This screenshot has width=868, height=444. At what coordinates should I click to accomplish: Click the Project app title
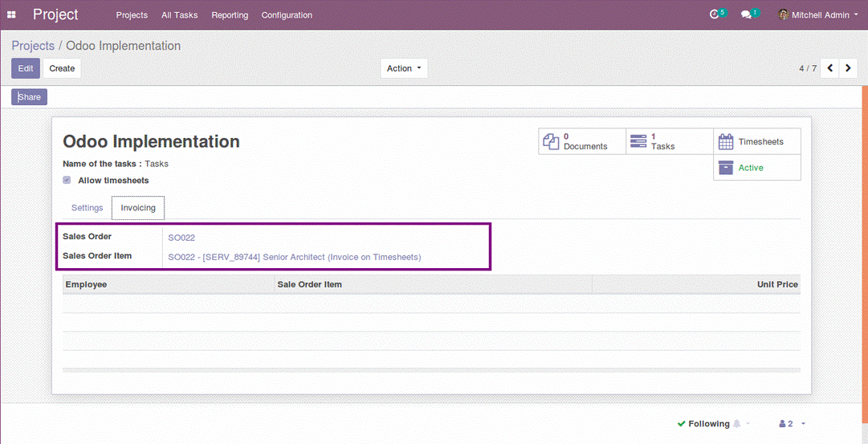point(55,14)
